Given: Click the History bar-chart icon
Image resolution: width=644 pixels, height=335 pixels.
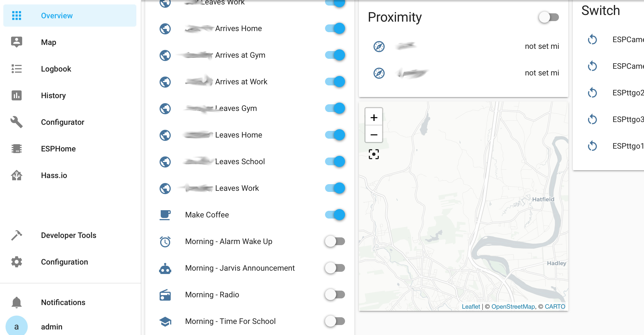Looking at the screenshot, I should [17, 95].
